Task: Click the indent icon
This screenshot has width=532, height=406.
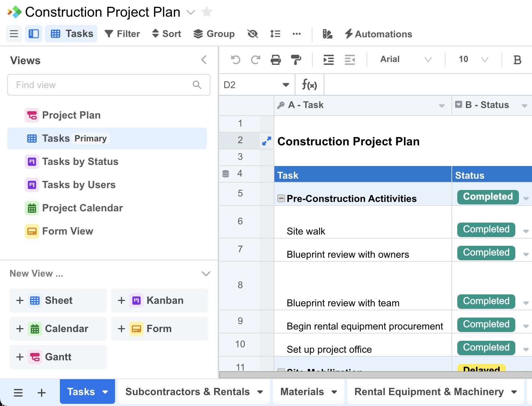Action: click(x=329, y=59)
